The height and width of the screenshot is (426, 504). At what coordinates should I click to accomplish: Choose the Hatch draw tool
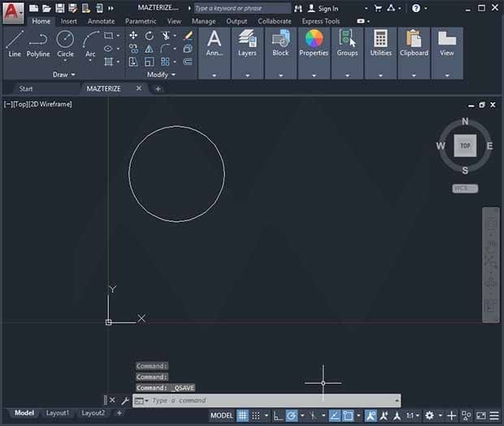109,62
